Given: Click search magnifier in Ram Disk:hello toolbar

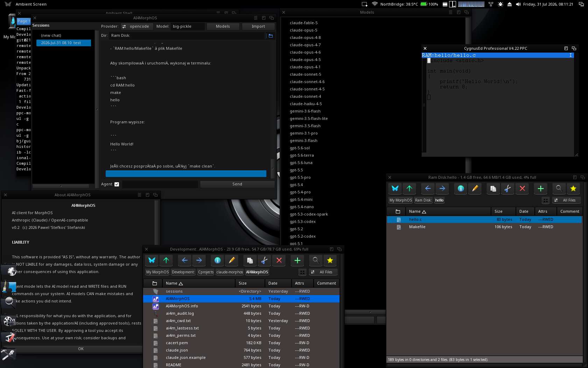Looking at the screenshot, I should (559, 189).
